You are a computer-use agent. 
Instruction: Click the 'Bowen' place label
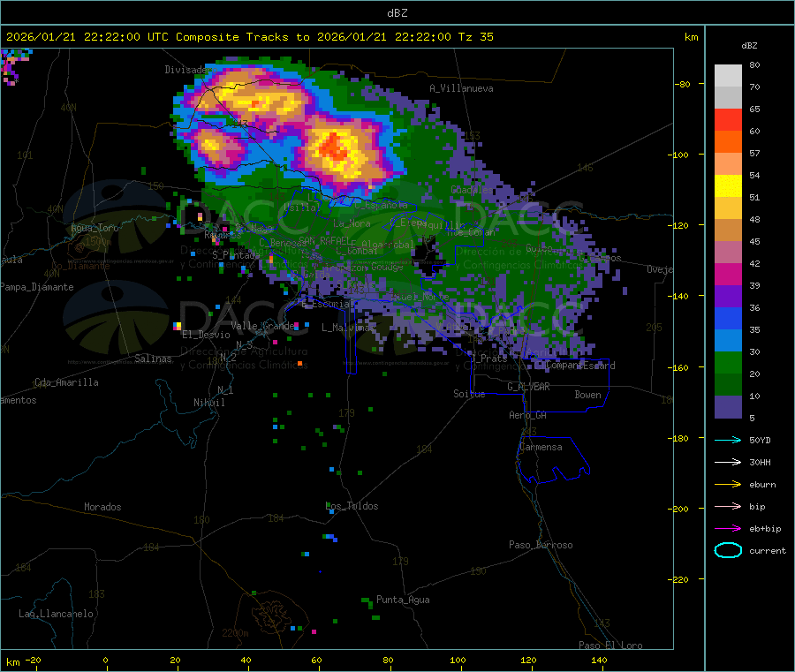(x=587, y=395)
